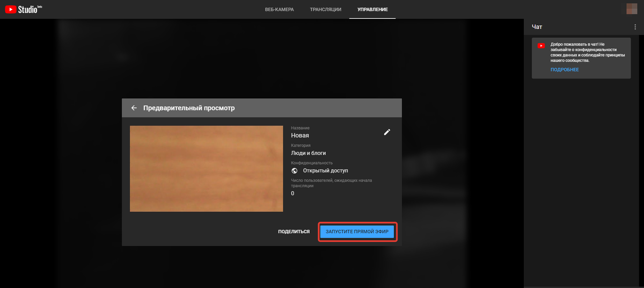Click the waiting viewers count 0
Image resolution: width=644 pixels, height=288 pixels.
292,193
